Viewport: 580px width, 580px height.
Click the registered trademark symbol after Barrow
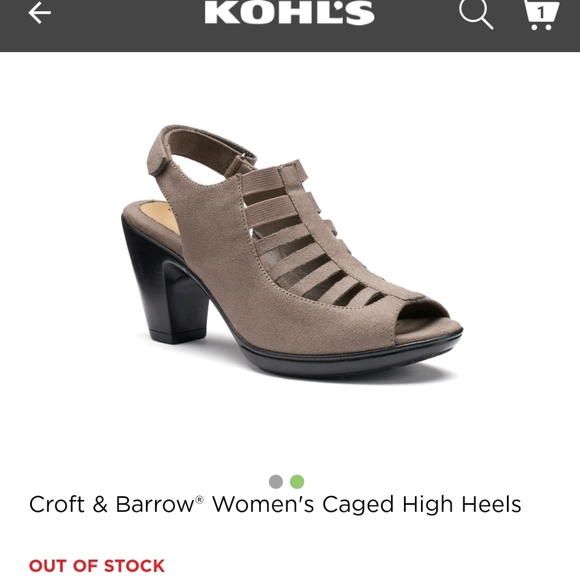coord(199,500)
